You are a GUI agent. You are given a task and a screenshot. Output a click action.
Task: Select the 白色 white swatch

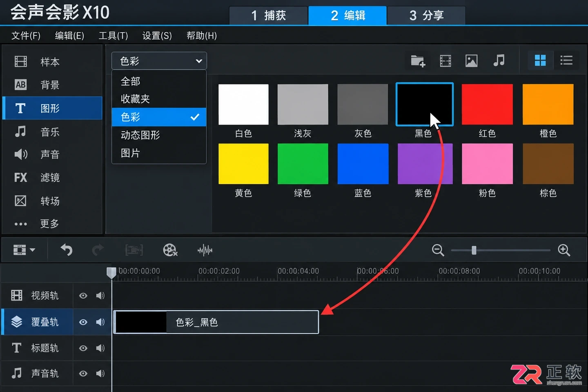243,105
